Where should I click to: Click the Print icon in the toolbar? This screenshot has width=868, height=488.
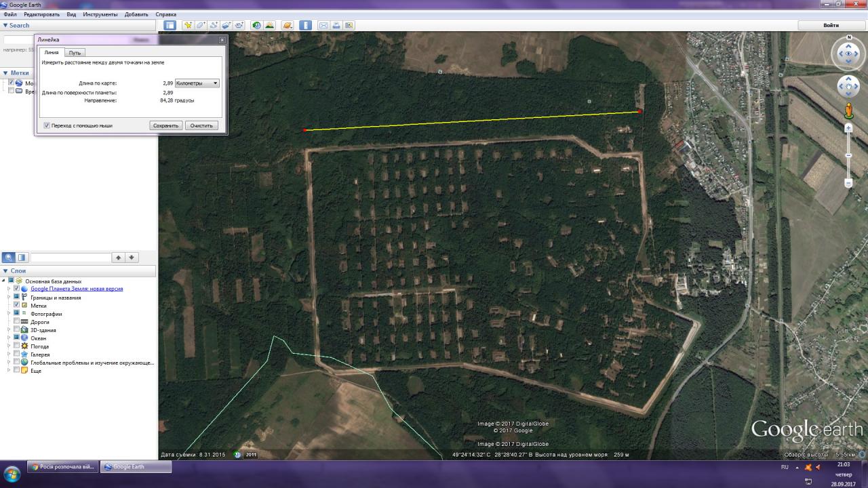(x=336, y=25)
